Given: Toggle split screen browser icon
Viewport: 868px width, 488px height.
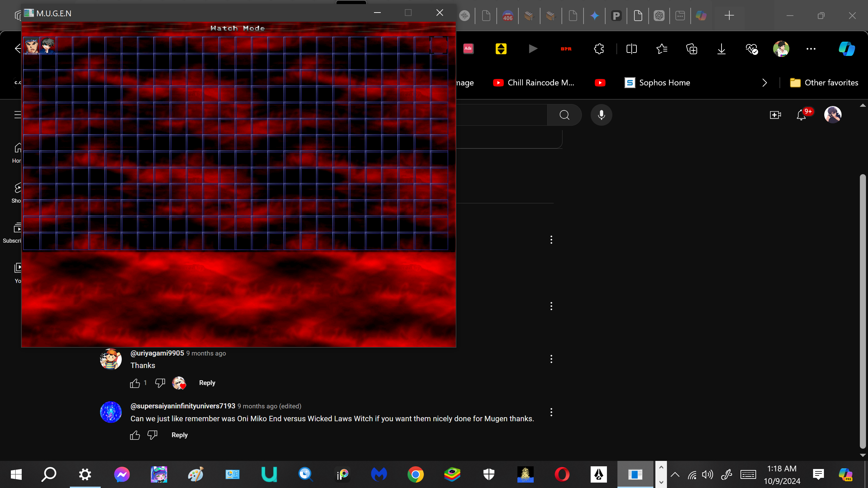Looking at the screenshot, I should 631,49.
